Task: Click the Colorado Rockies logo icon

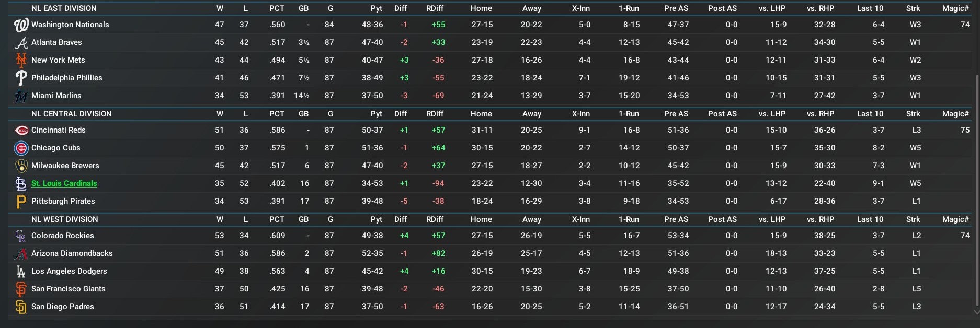Action: (x=21, y=236)
